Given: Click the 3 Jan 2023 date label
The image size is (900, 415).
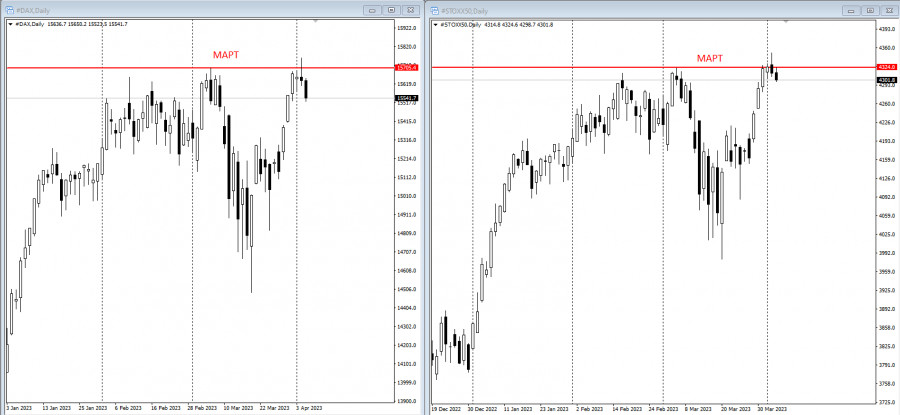Looking at the screenshot, I should coord(19,408).
